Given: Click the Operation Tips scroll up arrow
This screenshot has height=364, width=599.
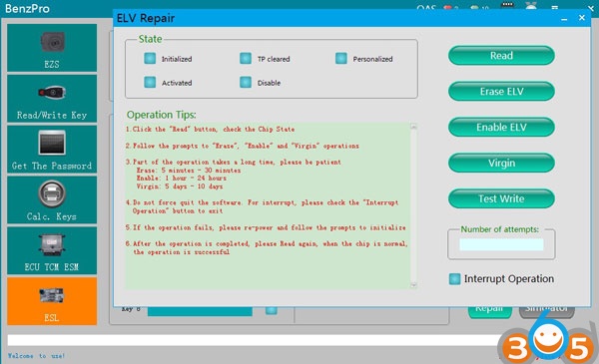Looking at the screenshot, I should [x=413, y=127].
